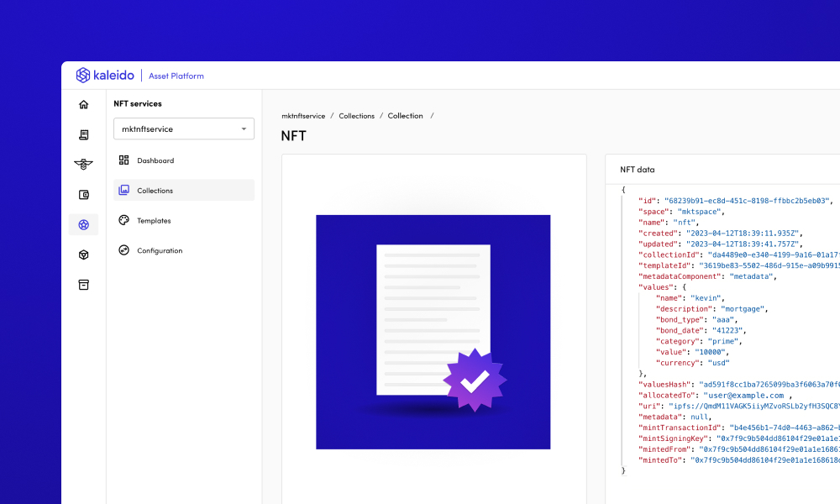Image resolution: width=840 pixels, height=504 pixels.
Task: Click the ipfs uri value
Action: tap(754, 406)
